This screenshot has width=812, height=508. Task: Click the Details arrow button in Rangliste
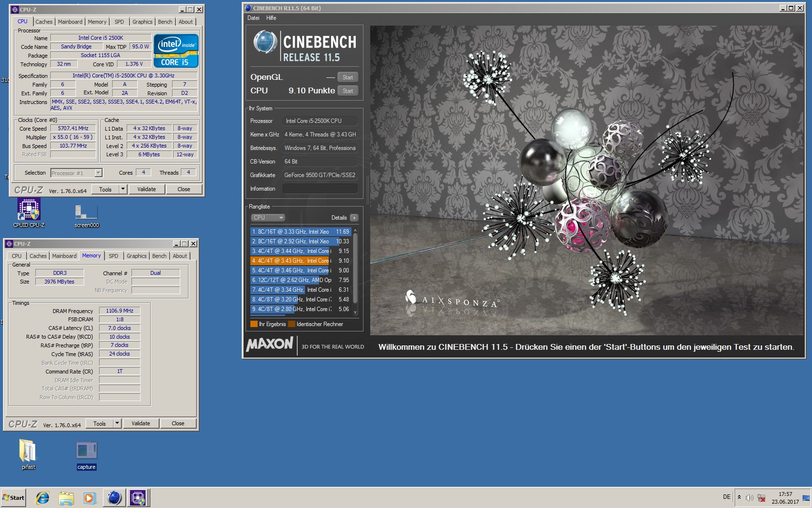(354, 218)
